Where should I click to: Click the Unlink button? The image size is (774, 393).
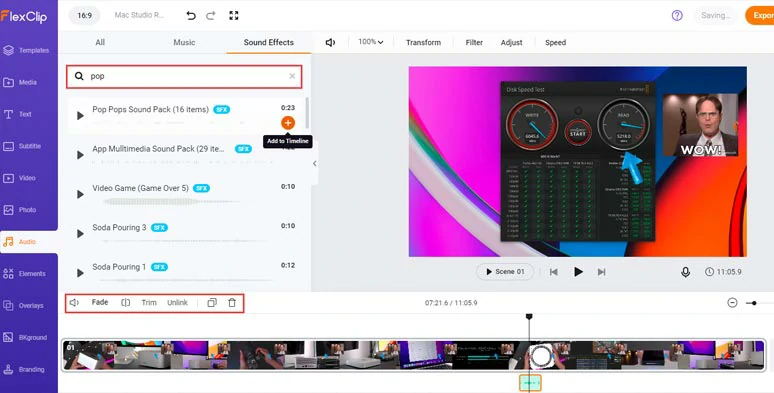177,303
